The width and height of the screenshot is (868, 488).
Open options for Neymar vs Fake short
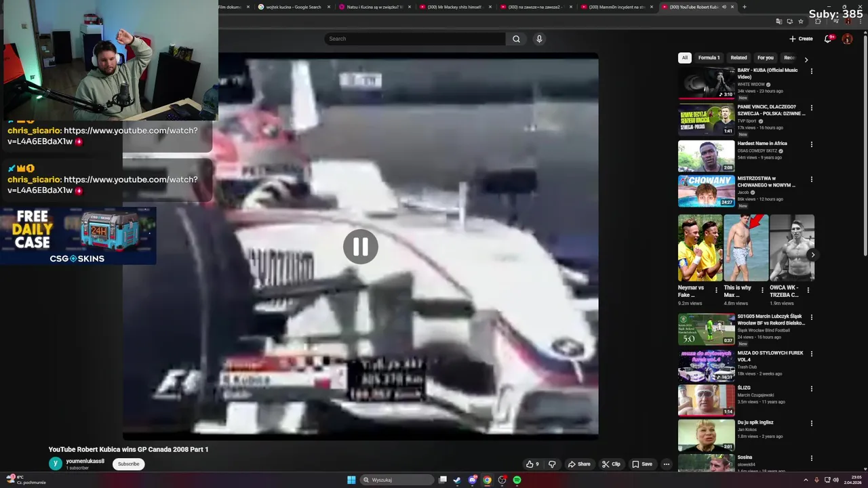tap(716, 290)
